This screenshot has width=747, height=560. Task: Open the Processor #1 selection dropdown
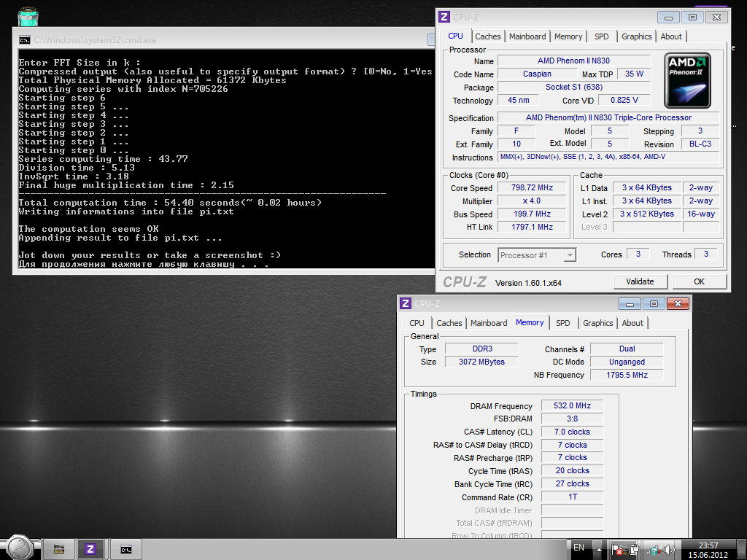(x=537, y=255)
